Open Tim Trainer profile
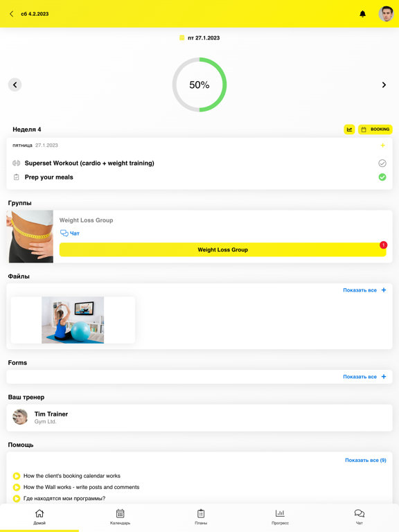This screenshot has height=532, width=399. [199, 418]
